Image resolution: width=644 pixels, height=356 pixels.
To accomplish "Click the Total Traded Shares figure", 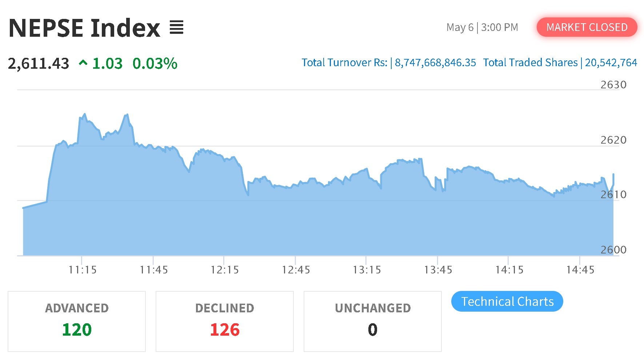I will (611, 63).
